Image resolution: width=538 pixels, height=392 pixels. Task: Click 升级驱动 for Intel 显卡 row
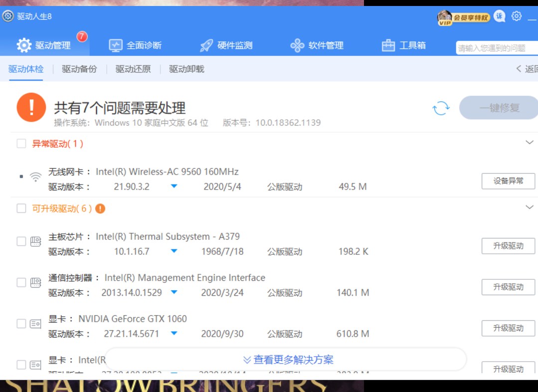coord(508,368)
